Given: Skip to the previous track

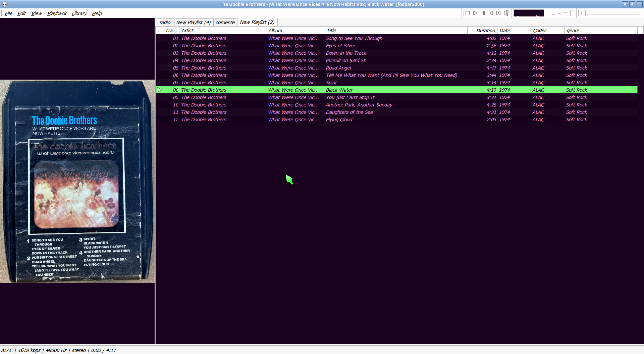Looking at the screenshot, I should point(491,13).
